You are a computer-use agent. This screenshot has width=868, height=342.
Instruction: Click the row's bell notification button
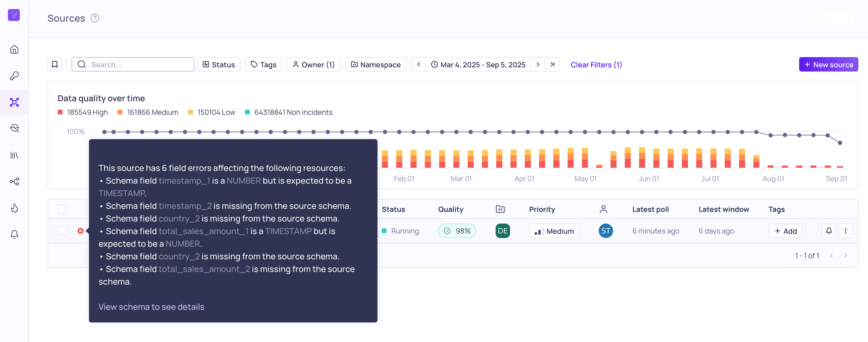[829, 231]
